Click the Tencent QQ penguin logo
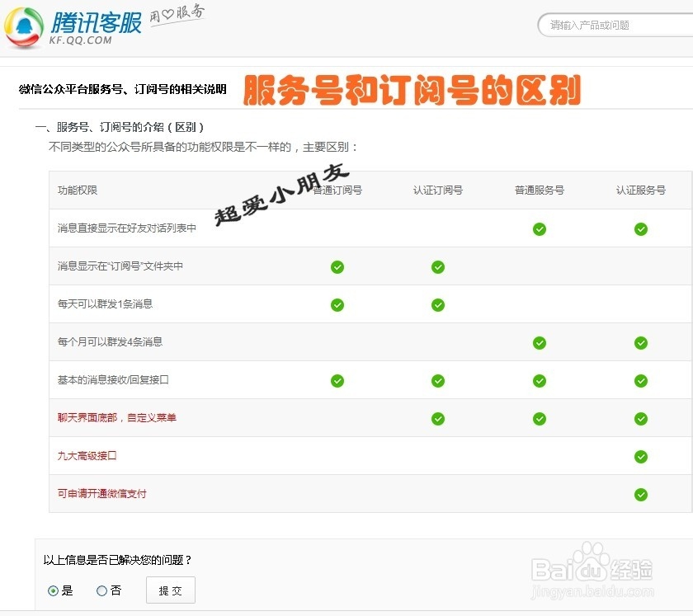This screenshot has width=693, height=616. tap(24, 28)
